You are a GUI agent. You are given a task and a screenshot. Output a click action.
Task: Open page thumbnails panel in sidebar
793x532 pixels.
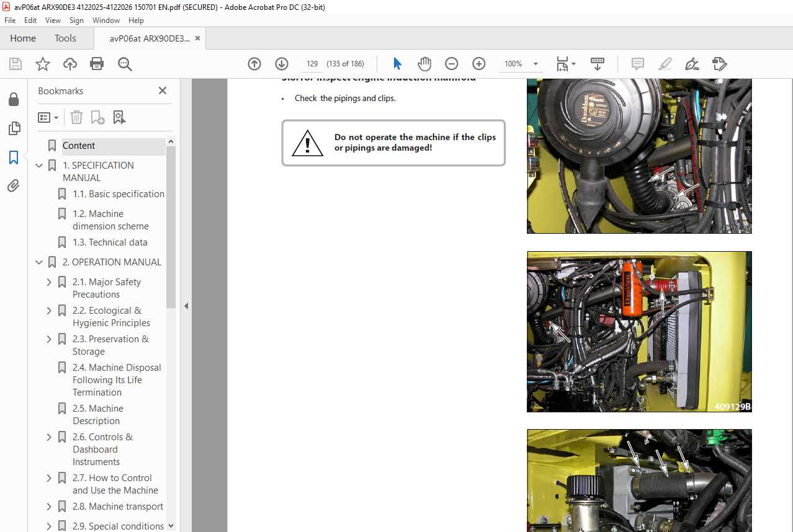pyautogui.click(x=14, y=128)
